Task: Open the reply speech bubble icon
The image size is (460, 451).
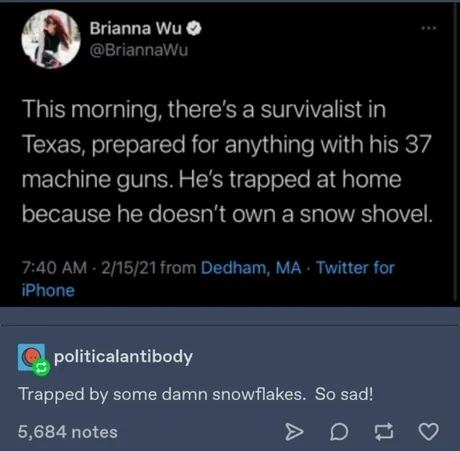Action: pos(339,432)
